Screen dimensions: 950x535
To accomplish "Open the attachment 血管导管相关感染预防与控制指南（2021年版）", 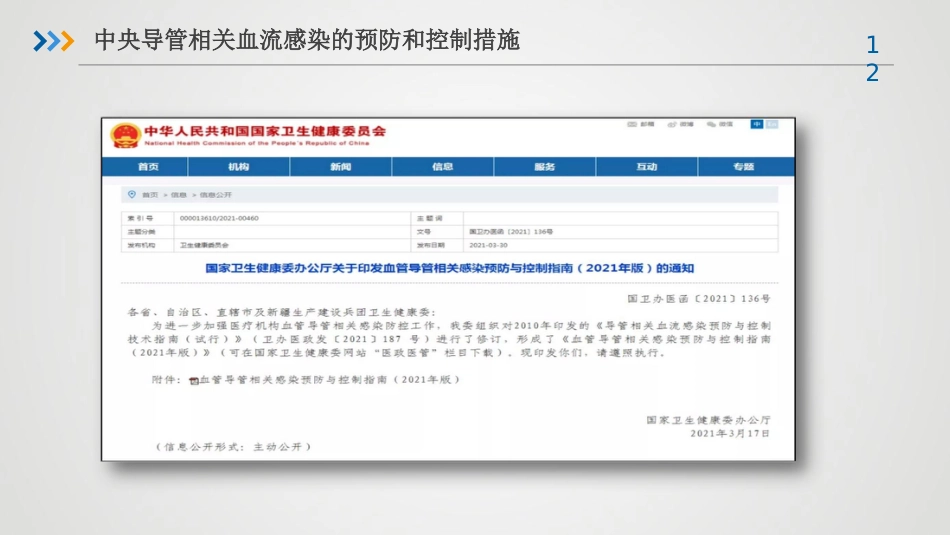I will click(330, 380).
